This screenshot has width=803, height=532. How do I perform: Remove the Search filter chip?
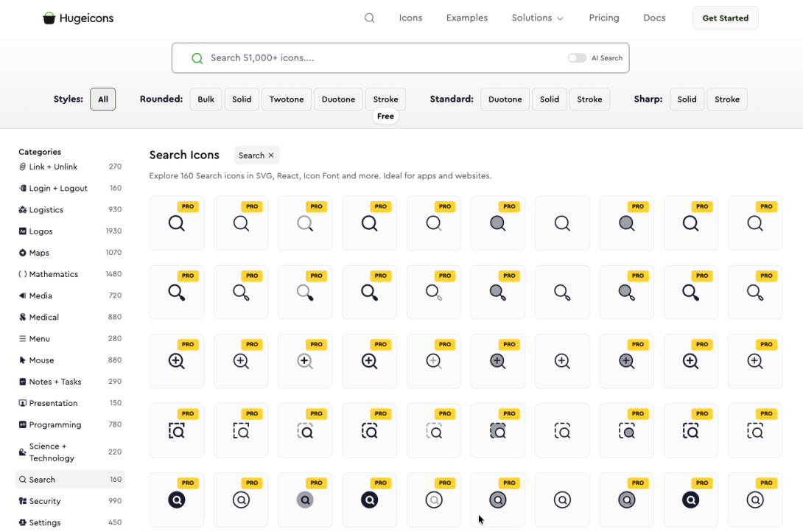click(270, 155)
